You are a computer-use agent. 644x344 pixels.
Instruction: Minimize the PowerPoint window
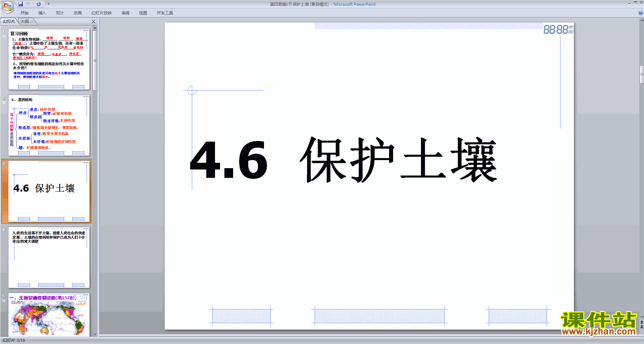(x=629, y=3)
